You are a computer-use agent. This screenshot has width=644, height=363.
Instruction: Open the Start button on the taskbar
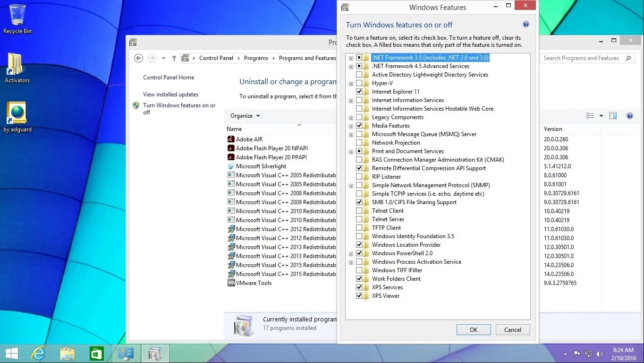coord(12,353)
